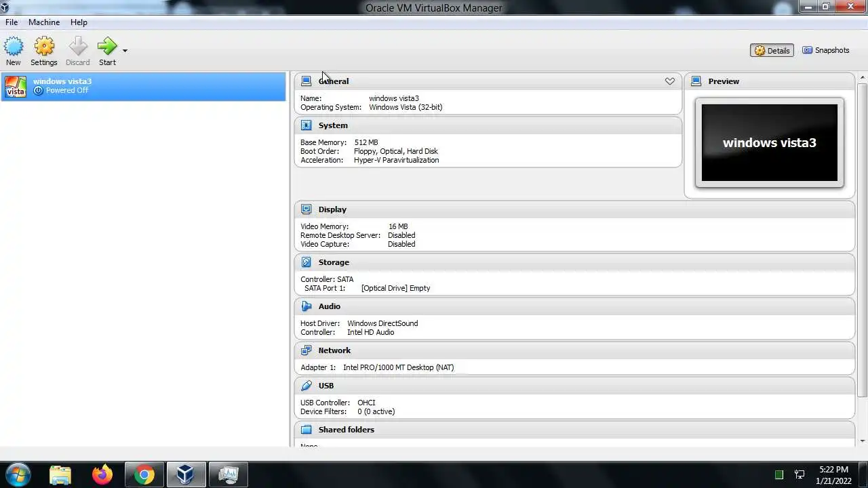This screenshot has width=868, height=488.
Task: Open File Explorer from the taskbar
Action: point(60,474)
